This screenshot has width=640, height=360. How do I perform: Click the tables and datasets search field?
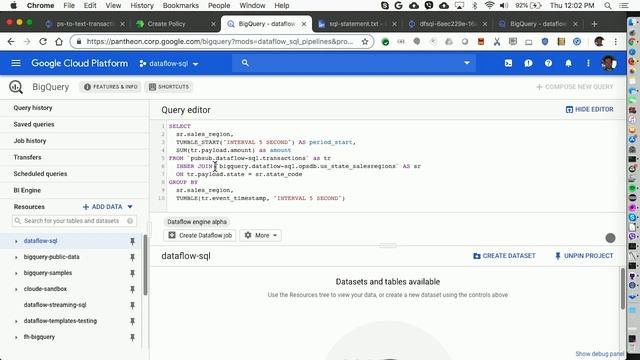click(74, 221)
